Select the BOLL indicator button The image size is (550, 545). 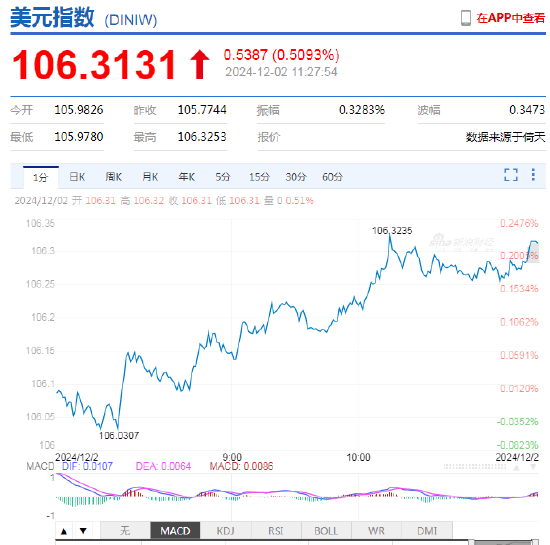click(326, 531)
